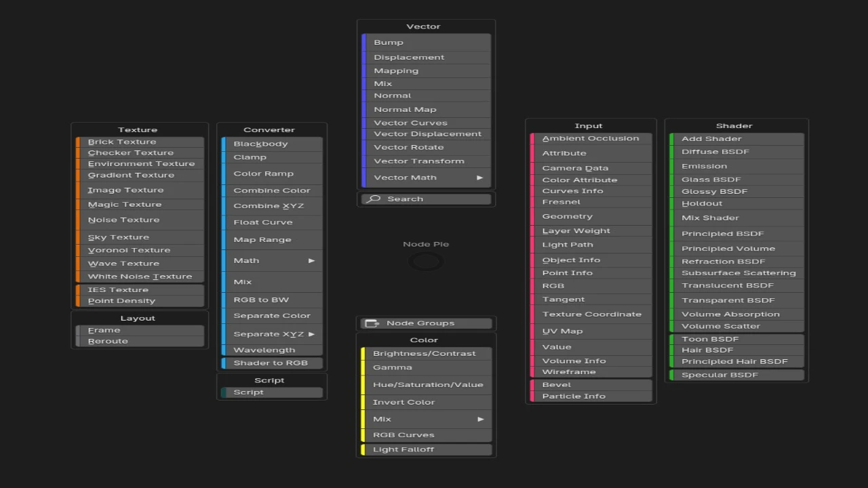This screenshot has height=488, width=868.
Task: Select Noise Texture from Texture list
Action: tap(123, 220)
